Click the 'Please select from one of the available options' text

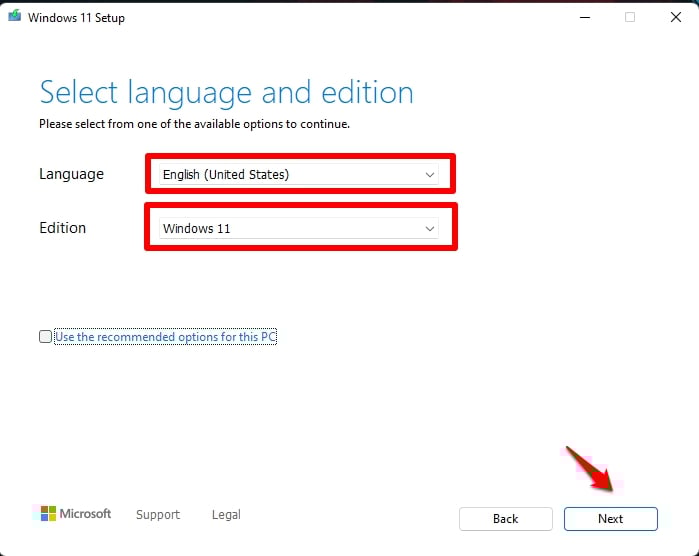pyautogui.click(x=194, y=124)
